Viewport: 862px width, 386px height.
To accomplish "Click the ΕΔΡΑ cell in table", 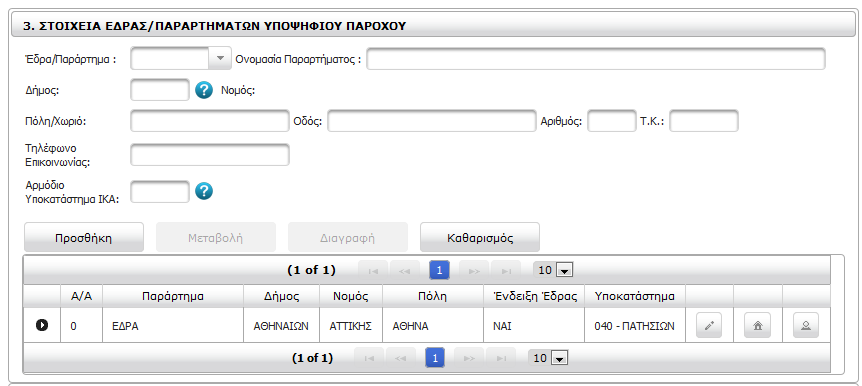I will click(x=173, y=326).
